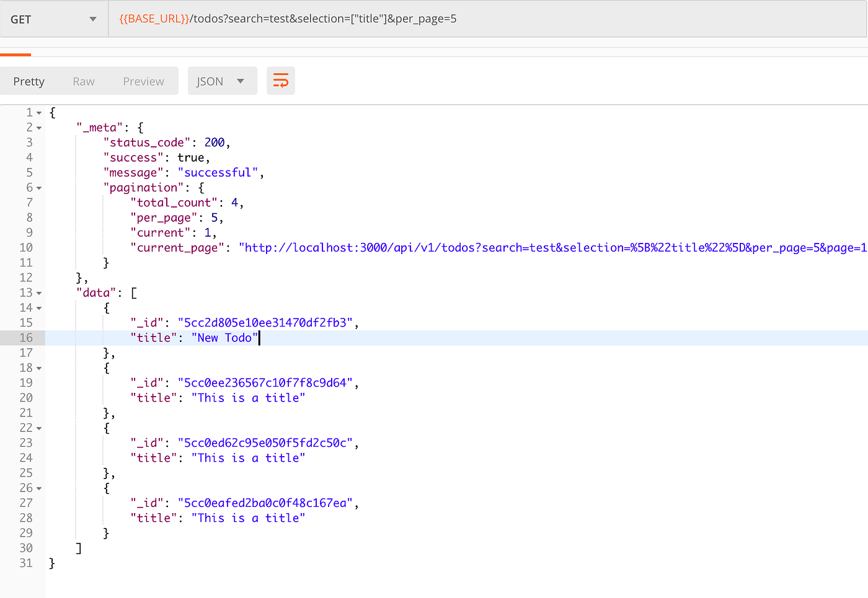Open the GET request method dropdown
This screenshot has height=598, width=868.
(x=53, y=19)
